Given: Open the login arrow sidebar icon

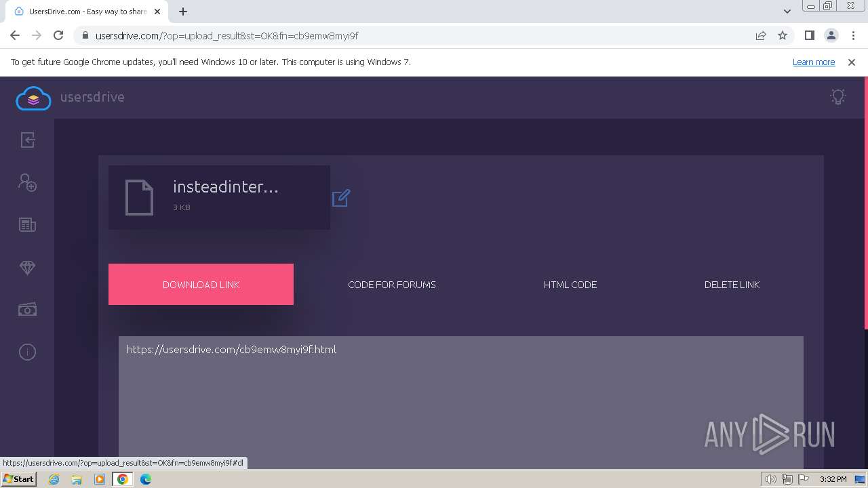Looking at the screenshot, I should [x=27, y=140].
